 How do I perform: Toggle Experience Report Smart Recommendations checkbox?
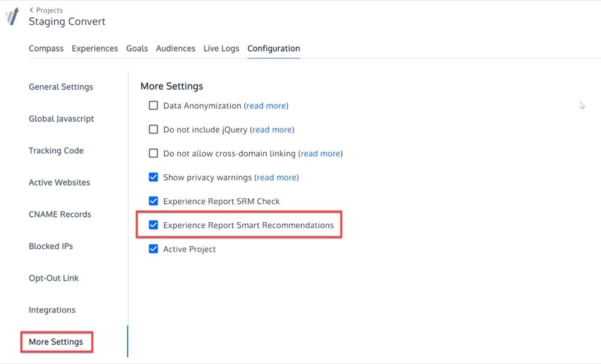pyautogui.click(x=153, y=225)
